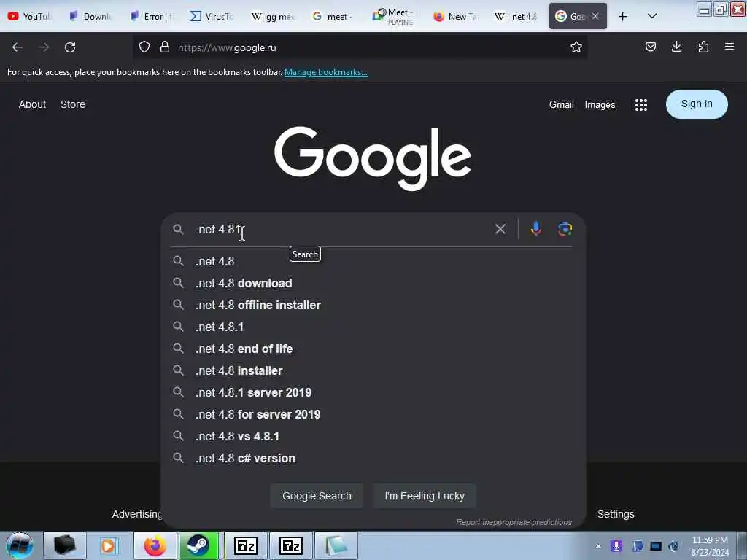Open Settings in the page footer
Viewport: 747px width, 560px height.
pyautogui.click(x=616, y=514)
